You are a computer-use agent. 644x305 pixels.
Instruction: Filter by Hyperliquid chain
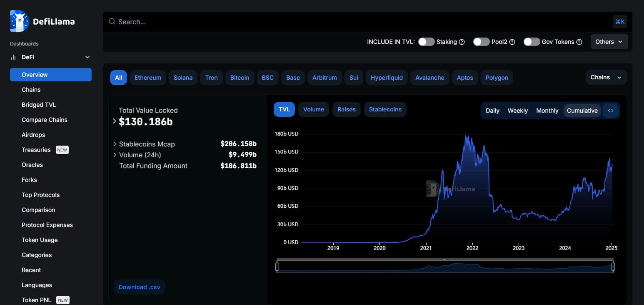click(x=387, y=78)
